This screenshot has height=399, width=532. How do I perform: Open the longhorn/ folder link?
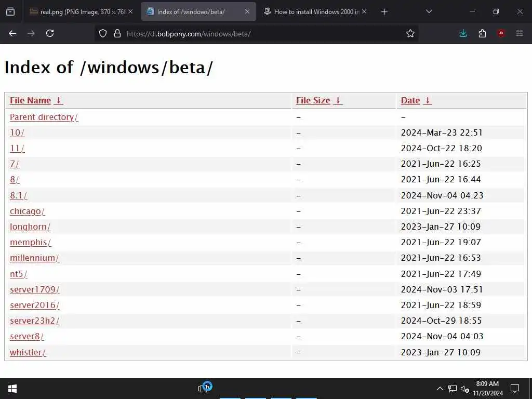coord(30,227)
